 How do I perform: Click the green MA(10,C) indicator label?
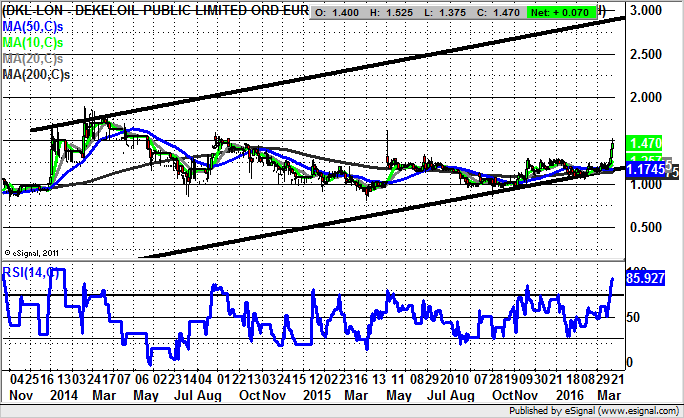tap(32, 45)
